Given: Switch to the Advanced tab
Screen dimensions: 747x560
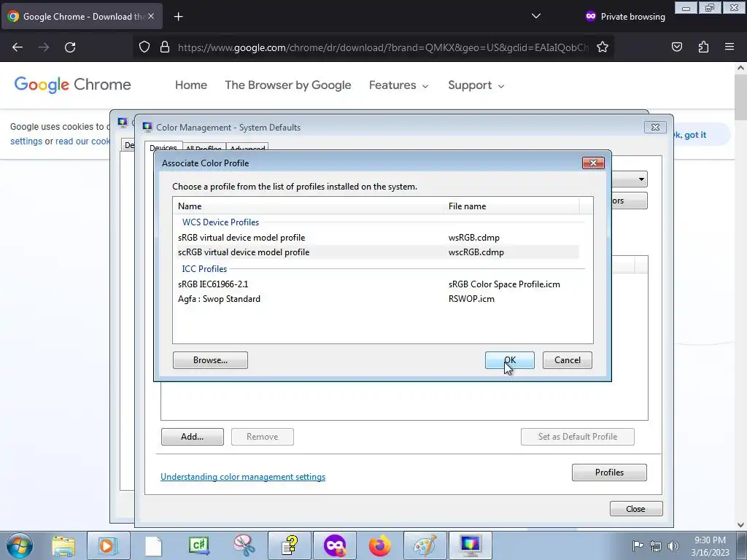Looking at the screenshot, I should click(x=248, y=149).
